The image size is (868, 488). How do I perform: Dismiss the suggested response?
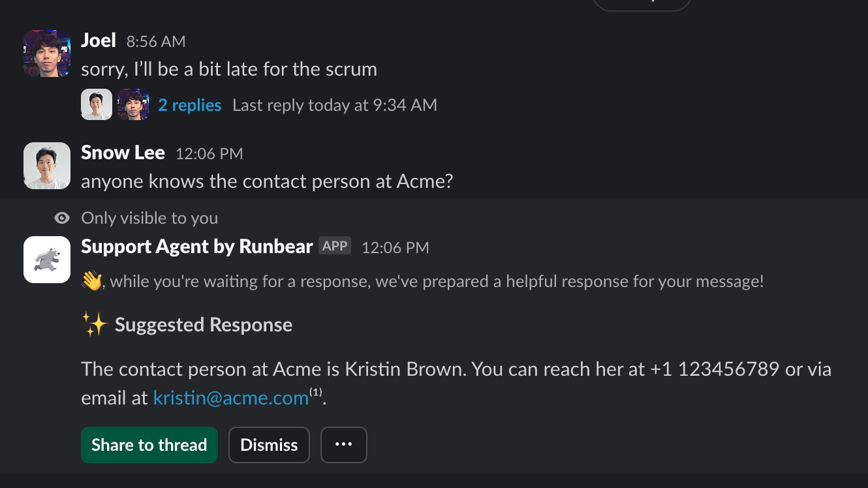point(269,445)
